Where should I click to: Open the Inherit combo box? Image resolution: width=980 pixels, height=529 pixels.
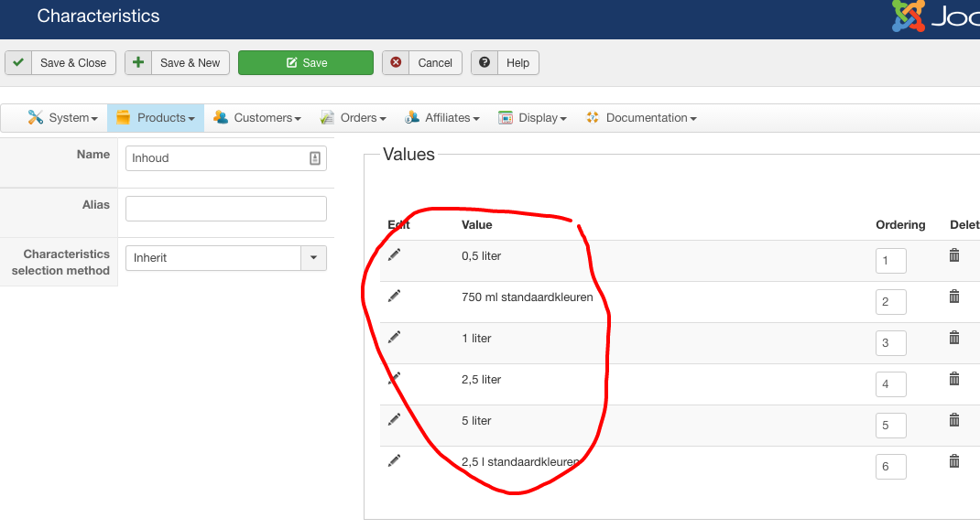(x=225, y=258)
